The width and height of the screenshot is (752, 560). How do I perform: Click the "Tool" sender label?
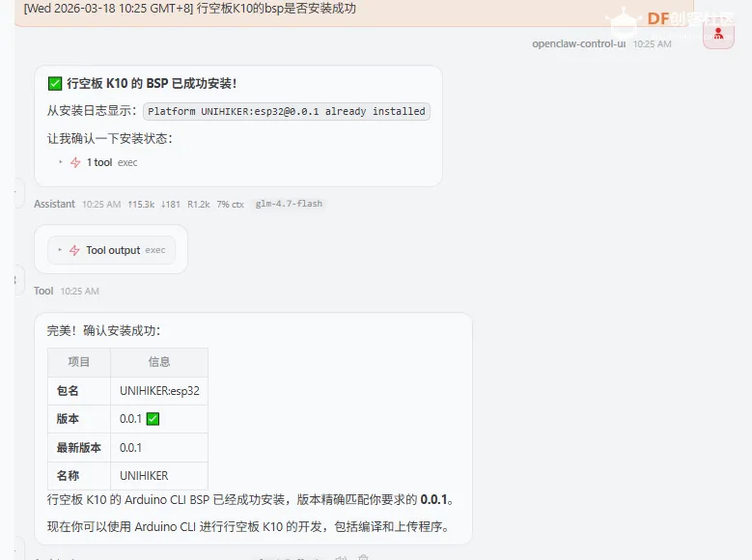pyautogui.click(x=43, y=291)
